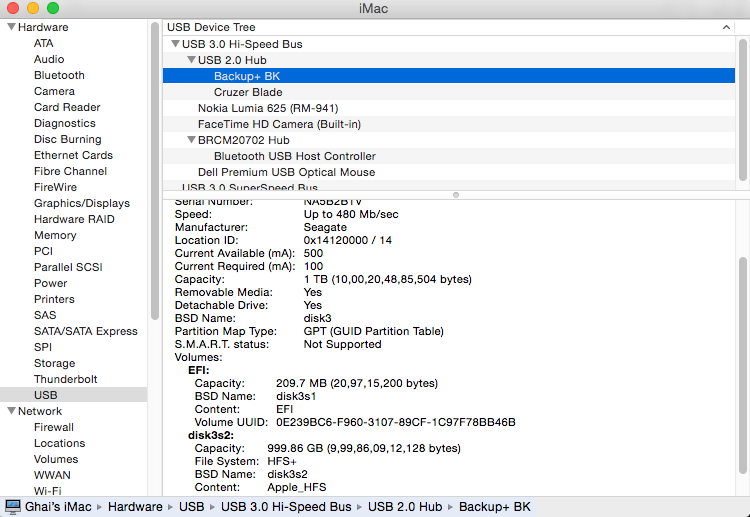The image size is (750, 517).
Task: Select Diagnostics in the sidebar
Action: coord(65,123)
